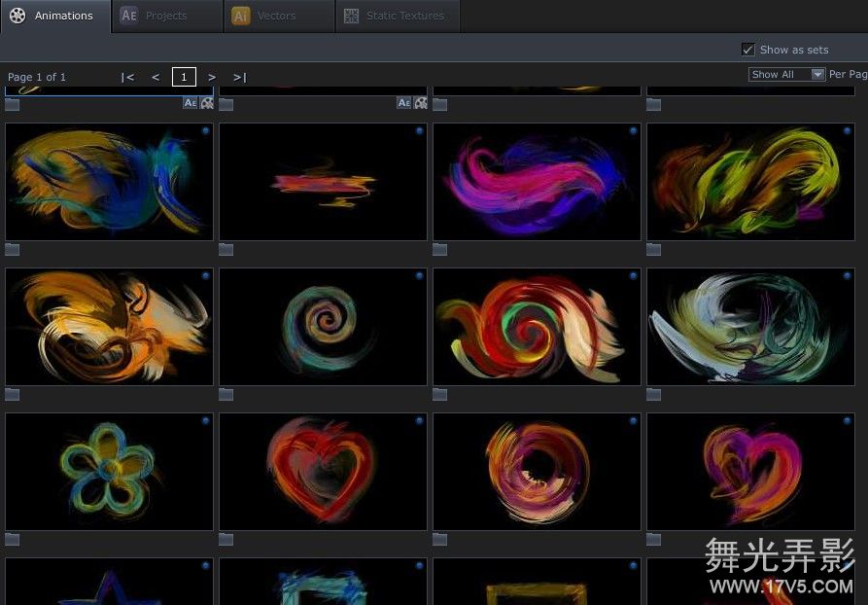Open folder icon under pink and purple swirl

(x=439, y=250)
